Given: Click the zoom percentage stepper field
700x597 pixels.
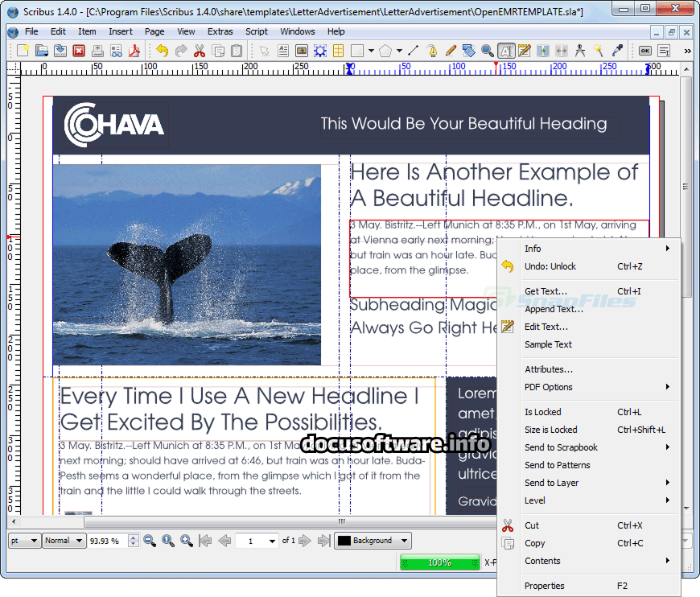Looking at the screenshot, I should (x=105, y=541).
